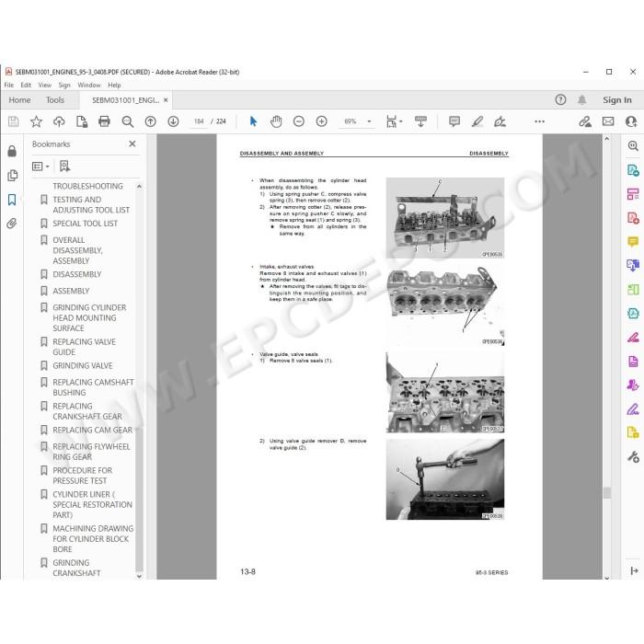Screen dimensions: 644x644
Task: Upload the file to cloud
Action: pos(59,121)
